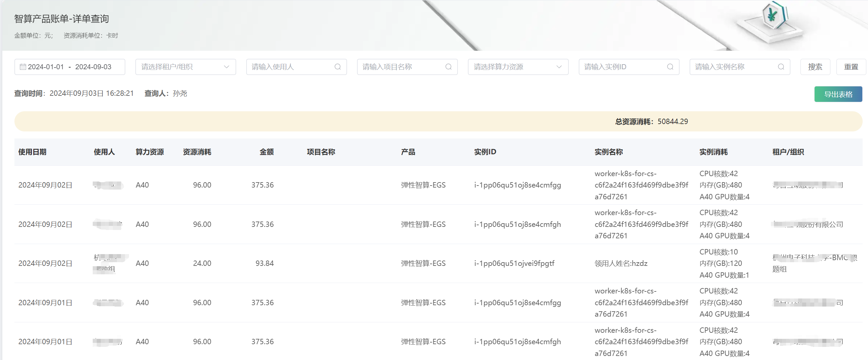Open the 请选择租户/组织 dropdown
The width and height of the screenshot is (868, 360).
(x=185, y=67)
